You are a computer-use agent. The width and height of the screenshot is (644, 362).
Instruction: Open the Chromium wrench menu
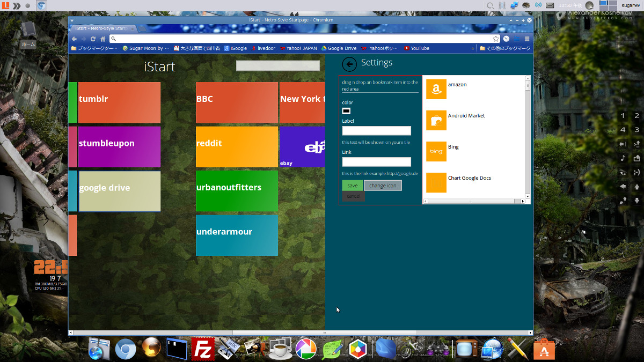point(527,39)
